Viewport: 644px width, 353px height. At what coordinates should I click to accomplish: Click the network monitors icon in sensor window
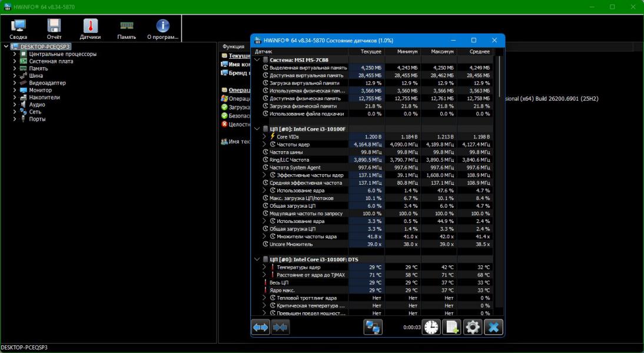click(x=373, y=327)
